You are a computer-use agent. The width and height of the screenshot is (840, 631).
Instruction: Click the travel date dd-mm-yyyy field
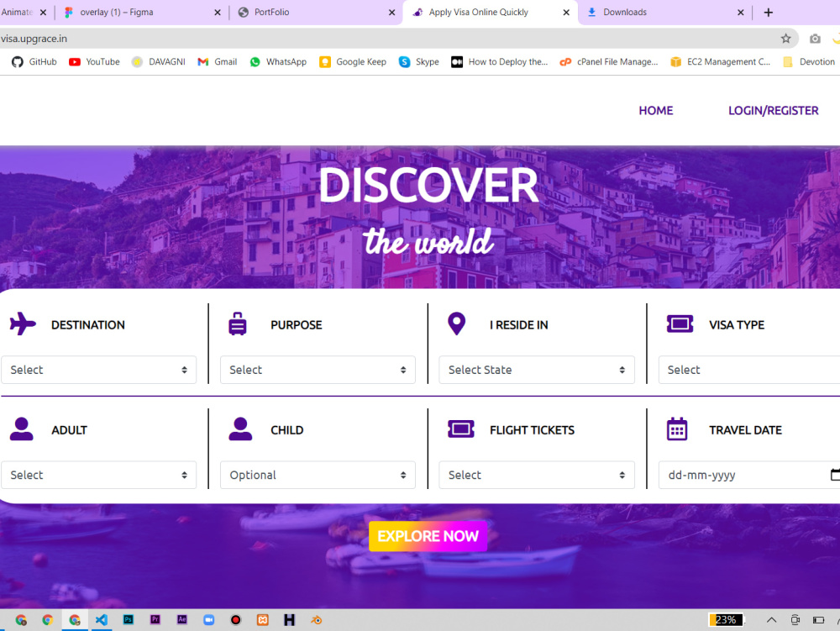(749, 475)
